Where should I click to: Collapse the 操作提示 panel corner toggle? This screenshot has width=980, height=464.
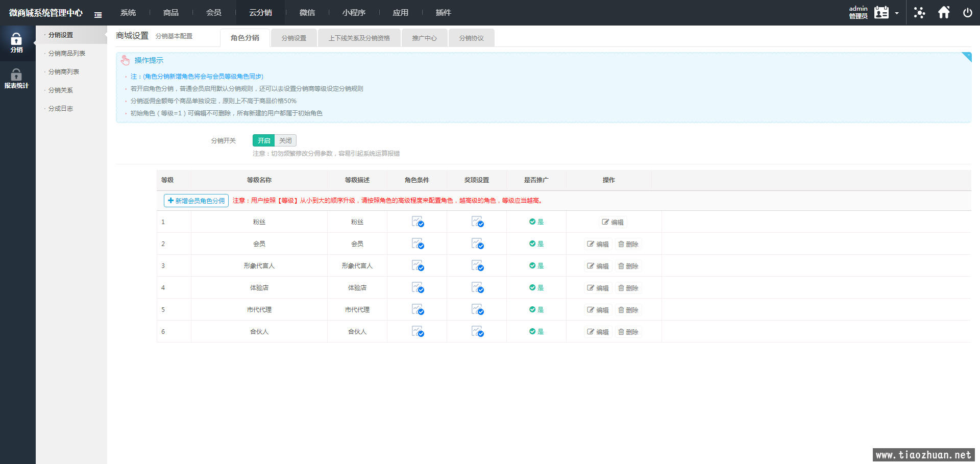tap(966, 57)
